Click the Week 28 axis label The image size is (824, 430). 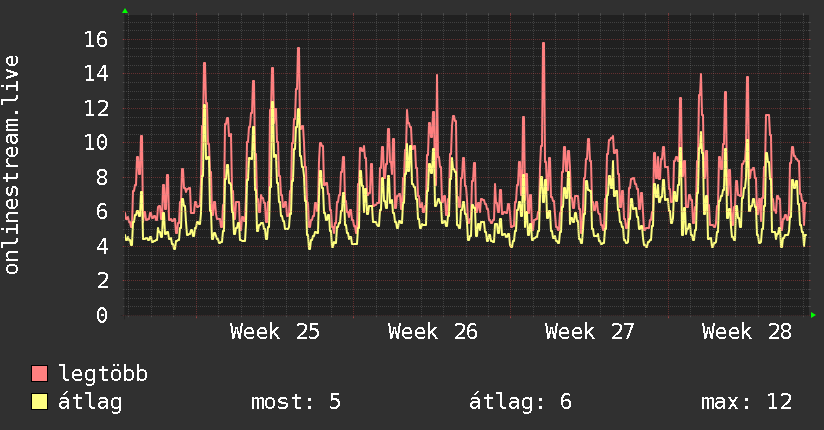tap(747, 332)
